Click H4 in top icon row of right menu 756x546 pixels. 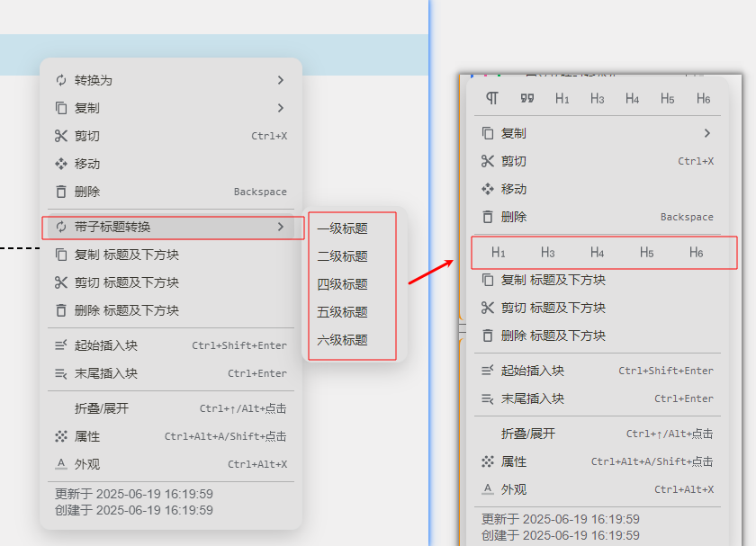(x=632, y=98)
